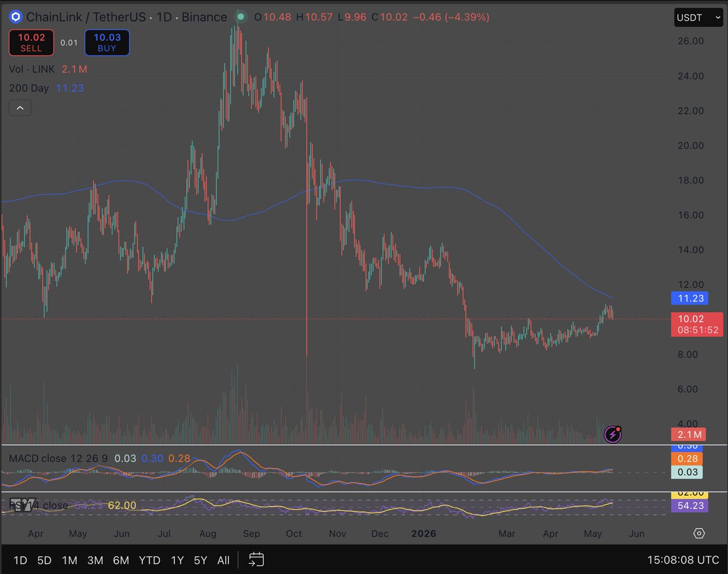Switch to the 1D time range
The width and height of the screenshot is (728, 574).
coord(20,560)
